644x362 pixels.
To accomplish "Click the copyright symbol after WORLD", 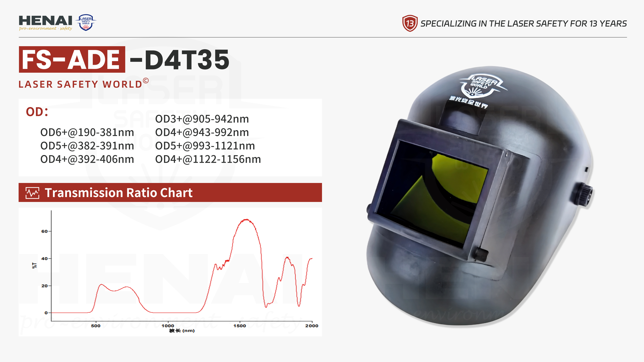I will tap(146, 81).
